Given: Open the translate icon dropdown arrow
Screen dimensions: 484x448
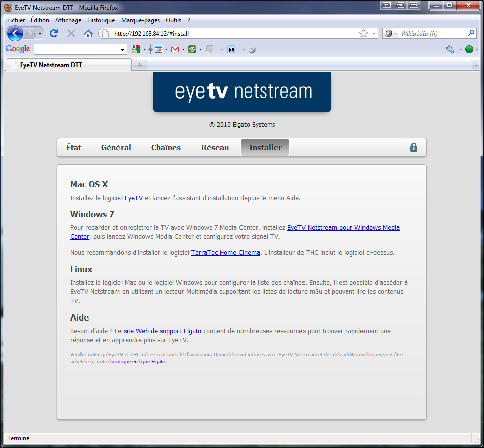Looking at the screenshot, I should click(244, 49).
